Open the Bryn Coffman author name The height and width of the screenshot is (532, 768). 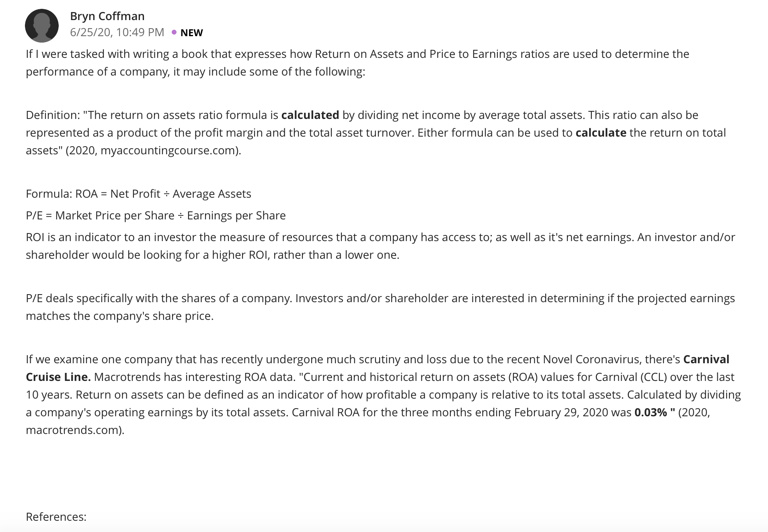[107, 16]
